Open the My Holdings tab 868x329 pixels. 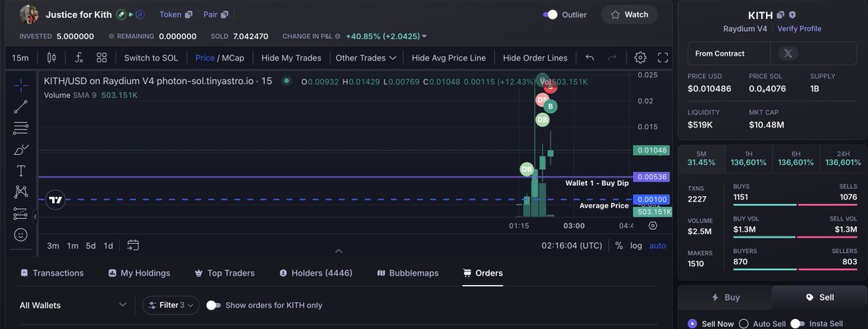click(x=139, y=273)
